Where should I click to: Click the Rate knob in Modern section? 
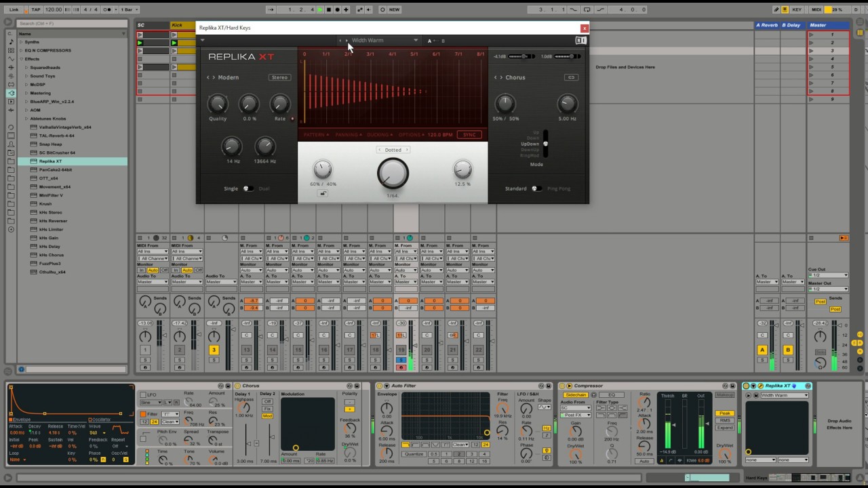(279, 104)
